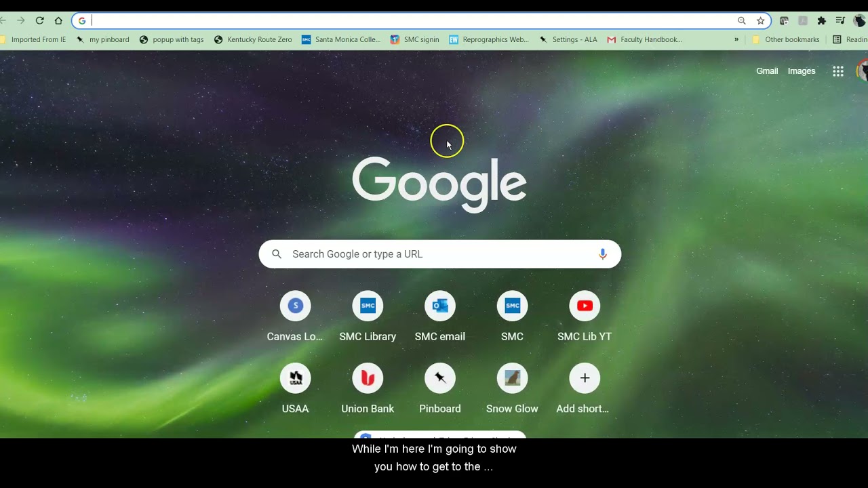Reload the page with the refresh icon
This screenshot has width=868, height=488.
39,21
